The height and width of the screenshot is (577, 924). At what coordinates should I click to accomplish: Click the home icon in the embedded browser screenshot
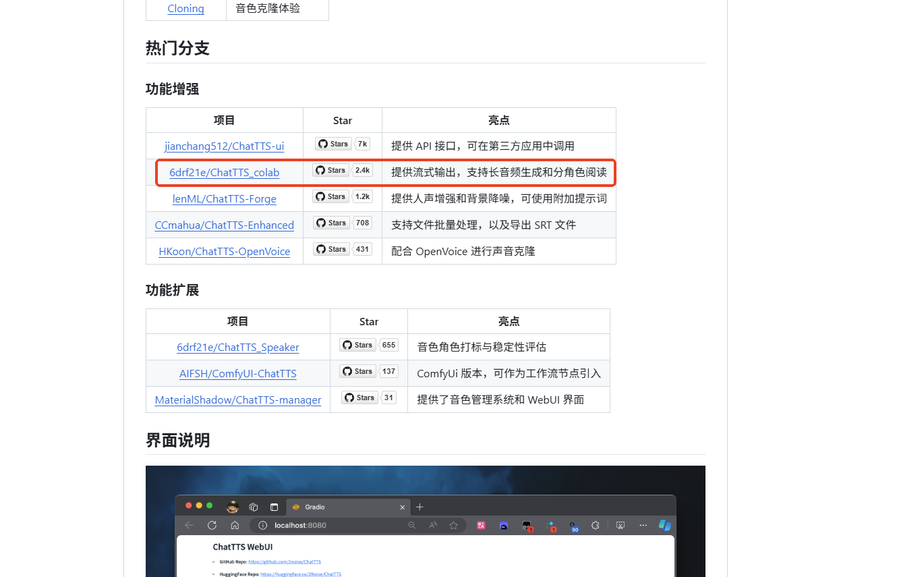235,525
